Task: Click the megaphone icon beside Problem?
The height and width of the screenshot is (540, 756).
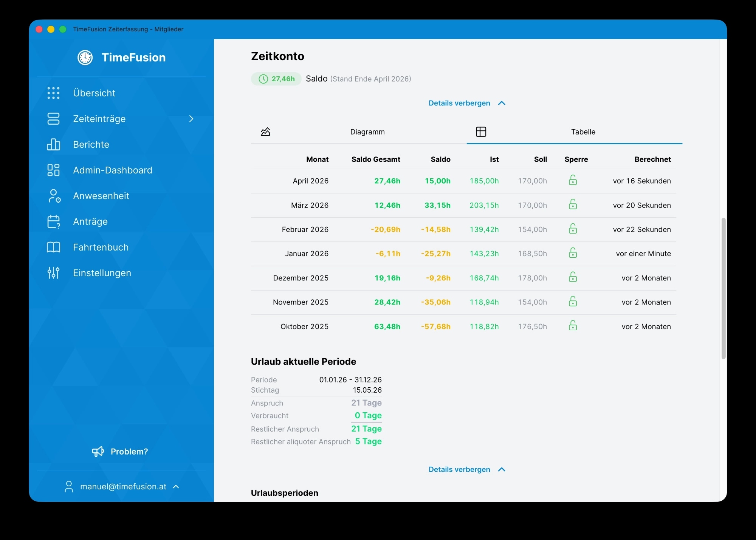Action: tap(98, 452)
